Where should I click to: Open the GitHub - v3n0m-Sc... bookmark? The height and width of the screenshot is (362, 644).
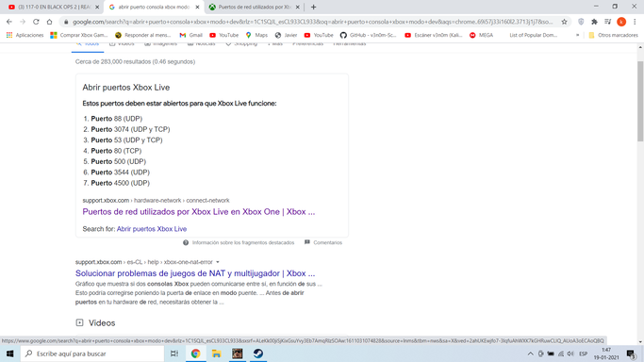click(369, 35)
